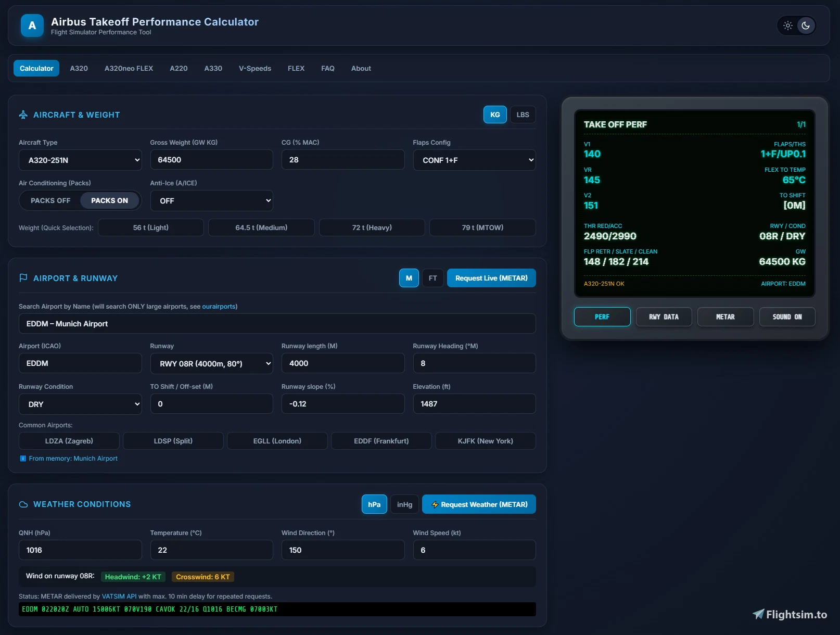The image size is (840, 635).
Task: Choose 56 t (Light) quick weight
Action: tap(151, 227)
